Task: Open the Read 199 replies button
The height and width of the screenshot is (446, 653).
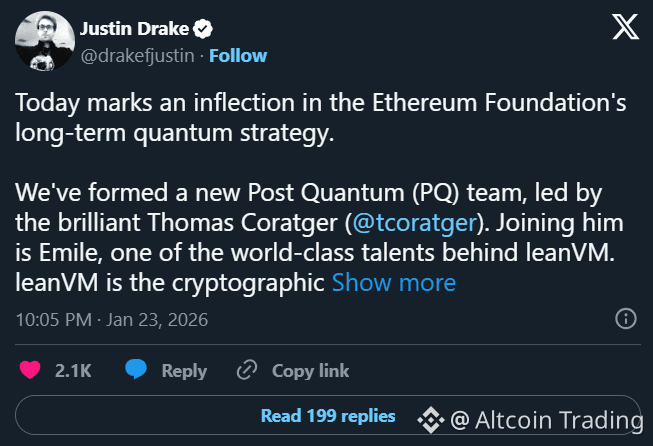Action: (328, 415)
